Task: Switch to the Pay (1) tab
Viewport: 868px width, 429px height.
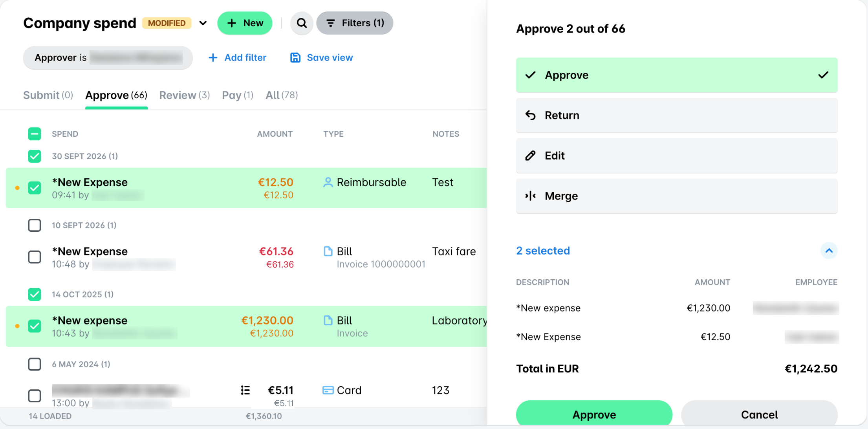Action: click(238, 95)
